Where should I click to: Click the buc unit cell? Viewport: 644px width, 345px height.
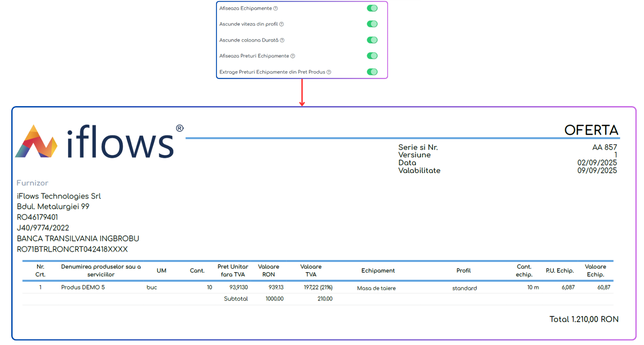152,287
